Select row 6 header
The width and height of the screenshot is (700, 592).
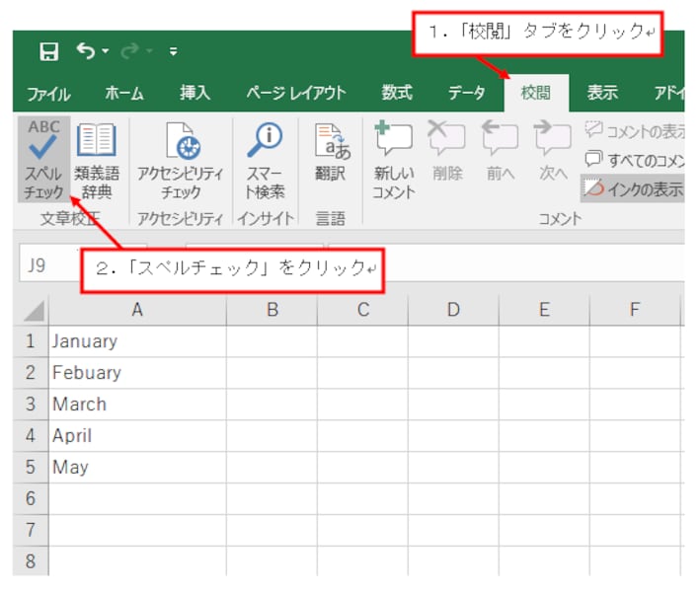coord(31,498)
